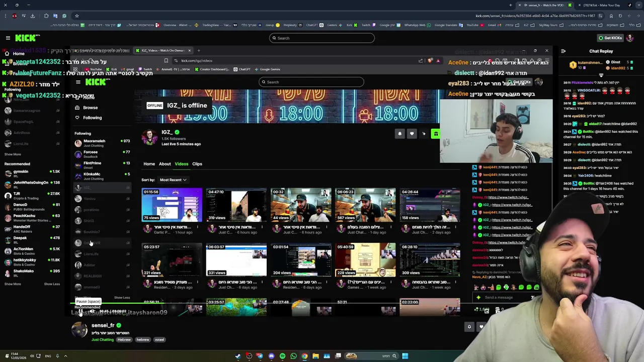This screenshot has height=362, width=644.
Task: Open the Kick sidebar hamburger menu
Action: 8,38
